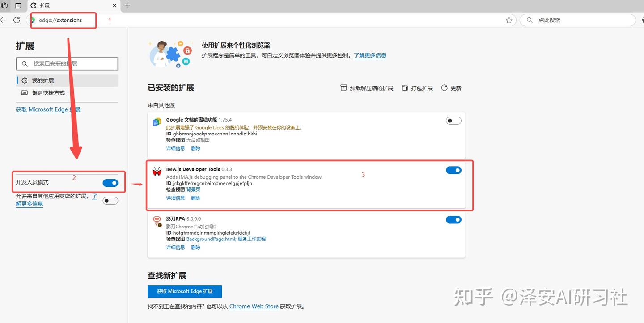This screenshot has height=323, width=644.
Task: Click the 加载解压缩的扩展 button
Action: (367, 88)
